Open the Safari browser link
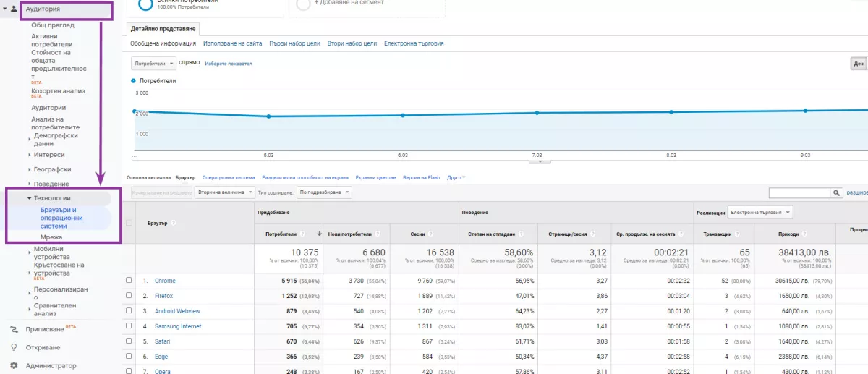 [x=163, y=341]
